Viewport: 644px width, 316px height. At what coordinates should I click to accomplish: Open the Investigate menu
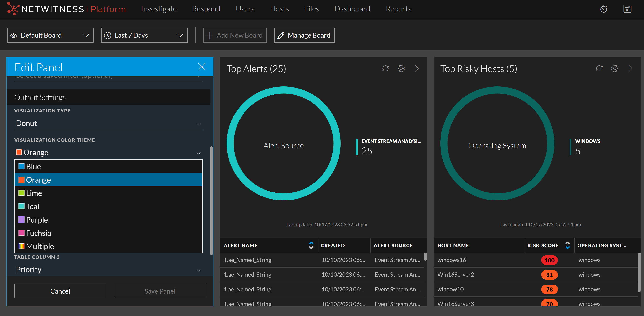point(159,9)
